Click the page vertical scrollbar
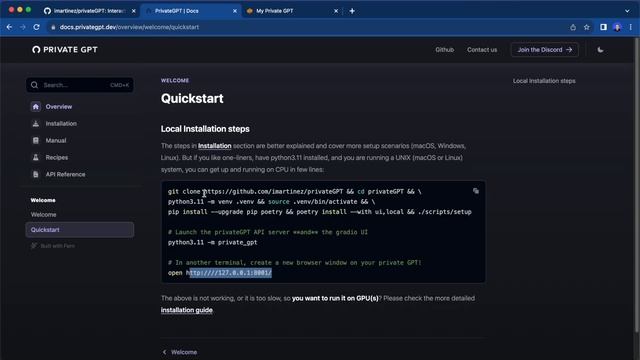This screenshot has height=360, width=640. click(x=636, y=186)
